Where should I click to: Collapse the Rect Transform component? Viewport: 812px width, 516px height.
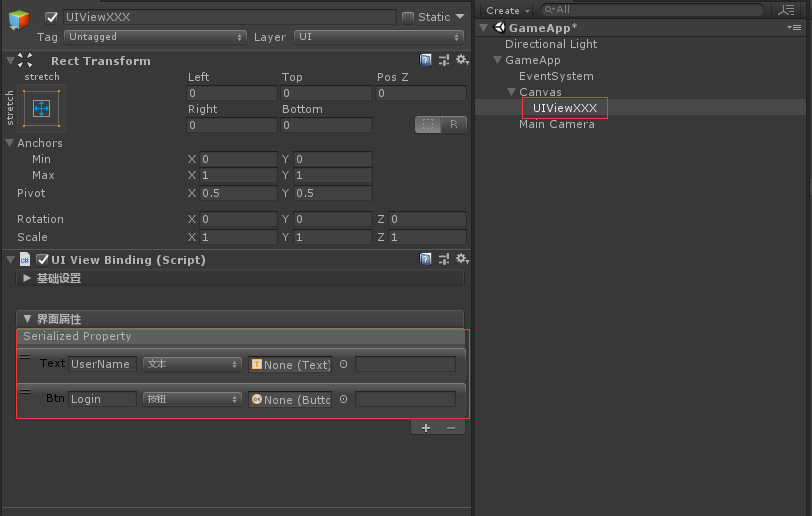coord(10,61)
